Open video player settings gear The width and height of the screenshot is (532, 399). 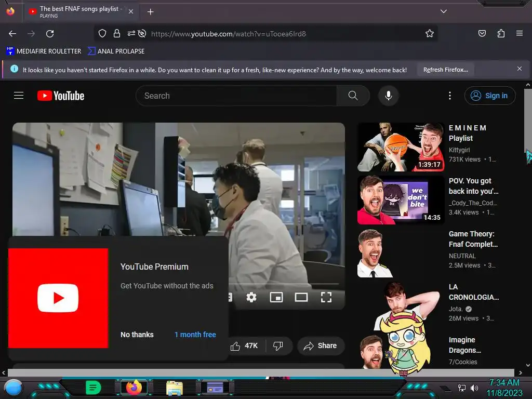[x=251, y=297]
